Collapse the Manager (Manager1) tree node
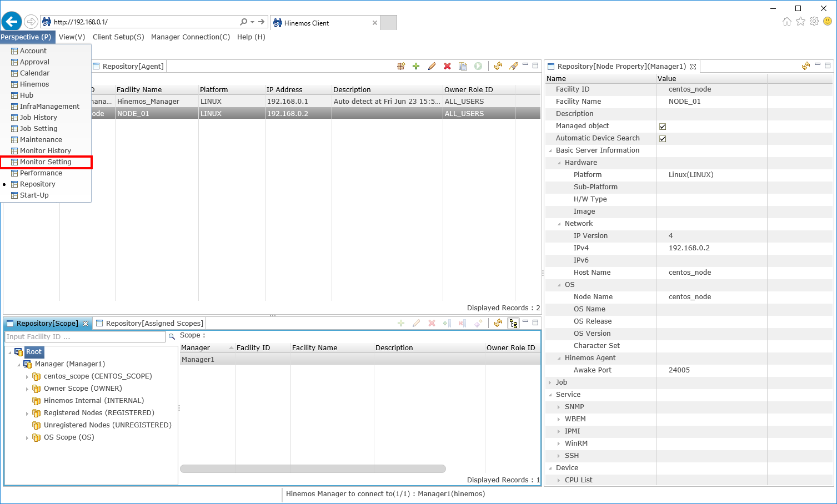Viewport: 837px width, 504px height. (x=19, y=365)
